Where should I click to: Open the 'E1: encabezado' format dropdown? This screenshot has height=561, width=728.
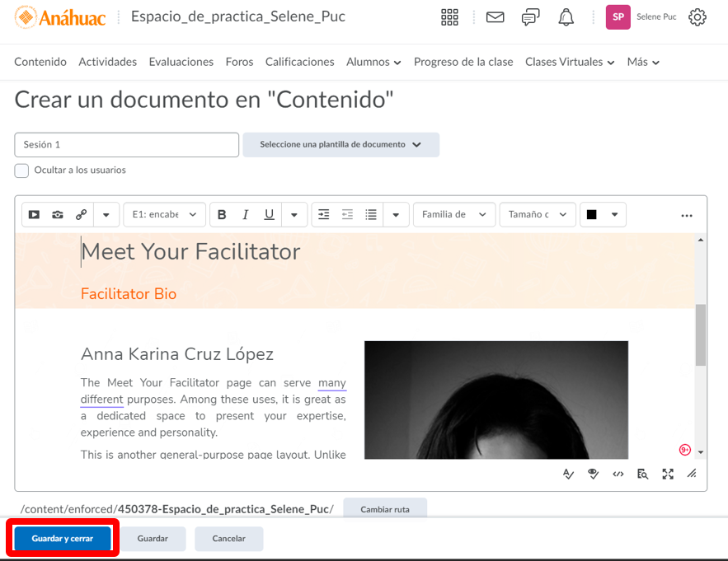[x=164, y=215]
